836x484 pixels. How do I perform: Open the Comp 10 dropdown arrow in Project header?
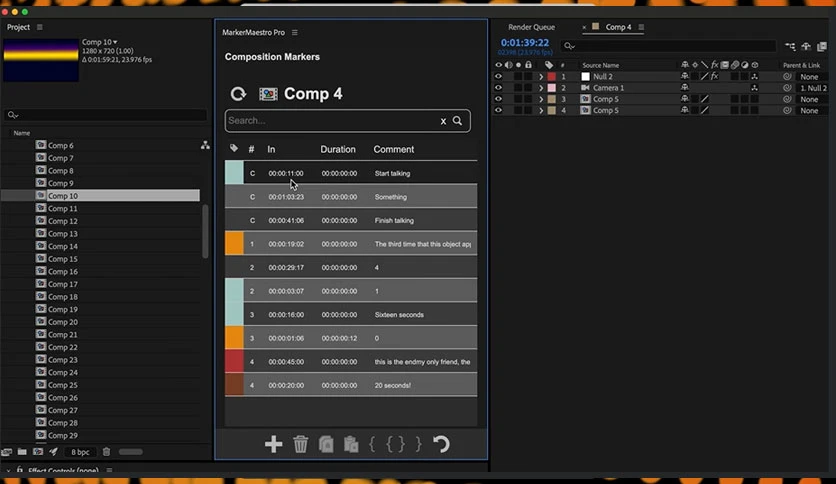coord(115,42)
